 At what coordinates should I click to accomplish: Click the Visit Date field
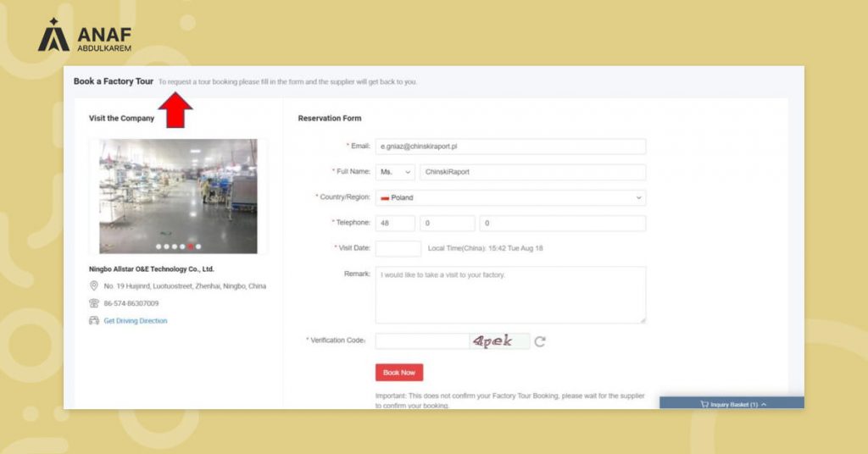pyautogui.click(x=398, y=248)
